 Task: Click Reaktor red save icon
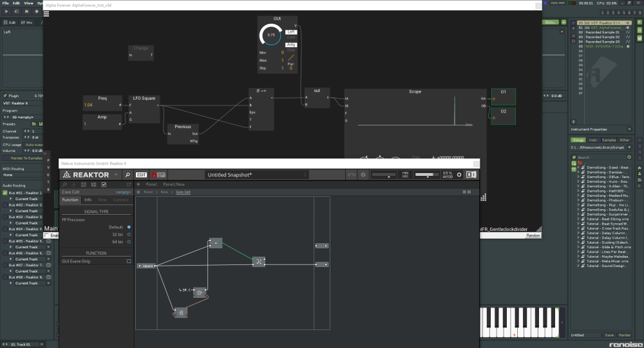[x=154, y=175]
